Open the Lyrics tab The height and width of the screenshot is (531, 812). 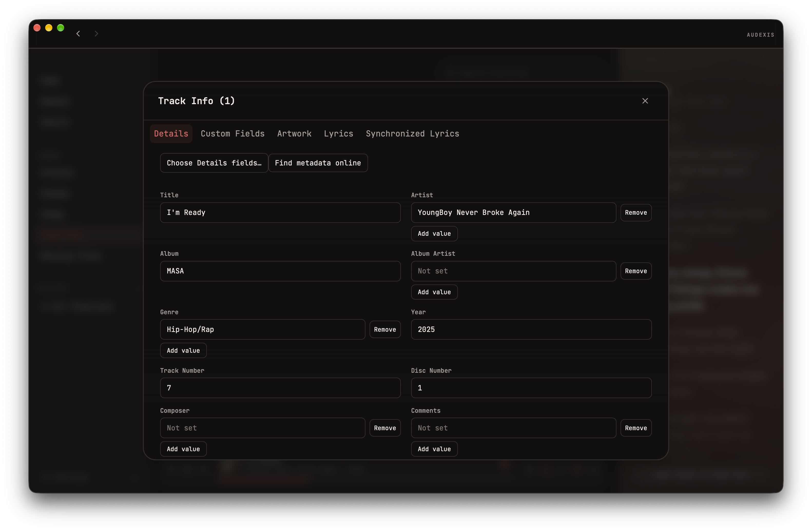[x=339, y=134]
